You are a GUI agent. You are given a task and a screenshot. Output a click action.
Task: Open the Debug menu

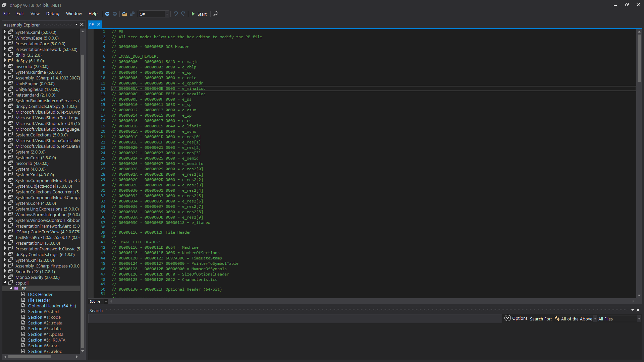point(53,14)
